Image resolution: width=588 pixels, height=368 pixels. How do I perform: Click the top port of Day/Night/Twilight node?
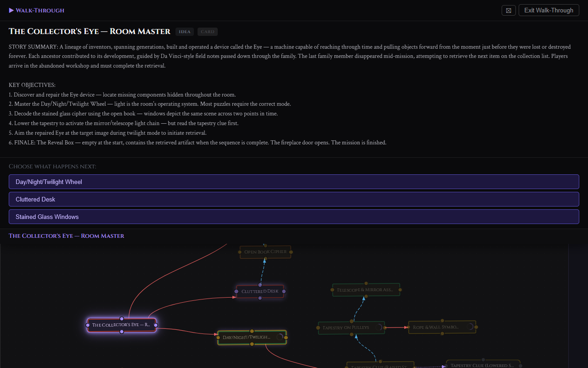coord(252,331)
